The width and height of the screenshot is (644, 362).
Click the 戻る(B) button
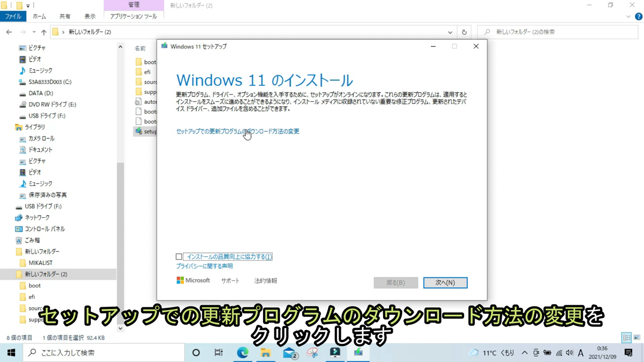(396, 283)
